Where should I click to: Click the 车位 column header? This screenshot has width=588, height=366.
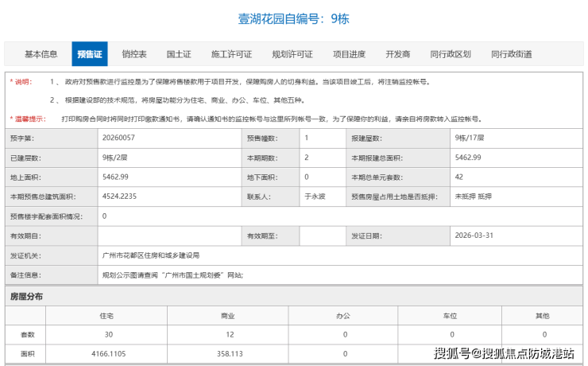(x=450, y=316)
